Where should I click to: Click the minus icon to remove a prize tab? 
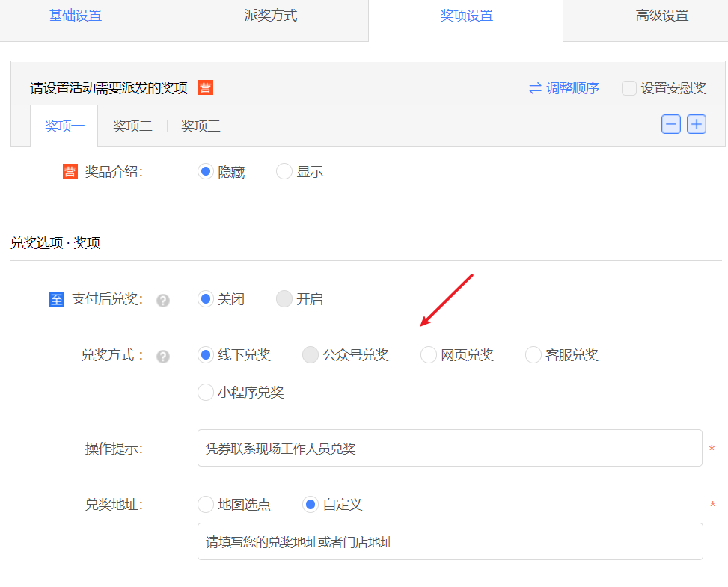pos(670,124)
